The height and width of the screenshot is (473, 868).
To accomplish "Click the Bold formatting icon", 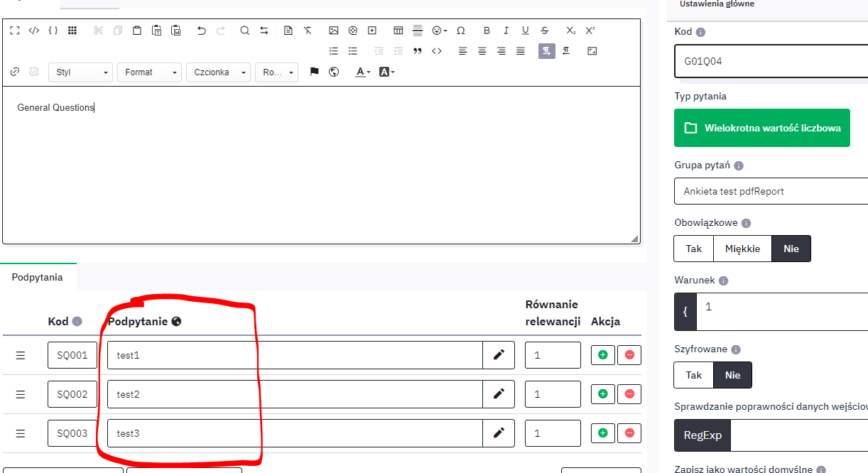I will point(487,31).
